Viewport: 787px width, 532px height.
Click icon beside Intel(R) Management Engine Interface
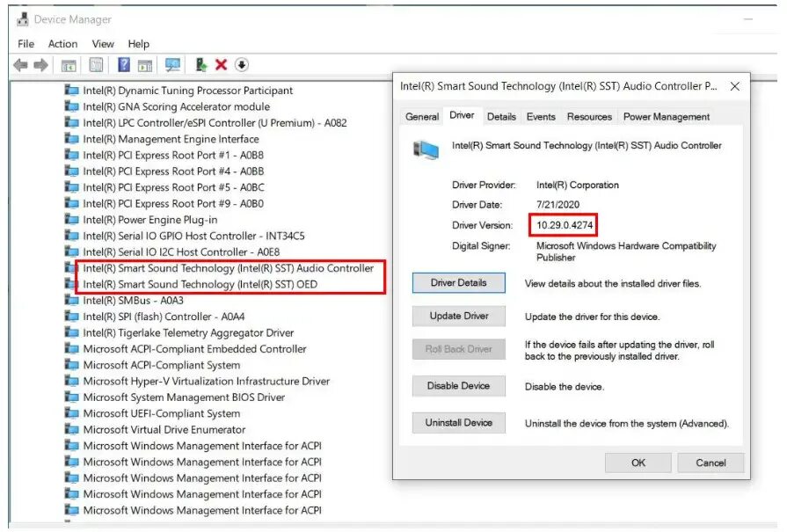pos(72,139)
